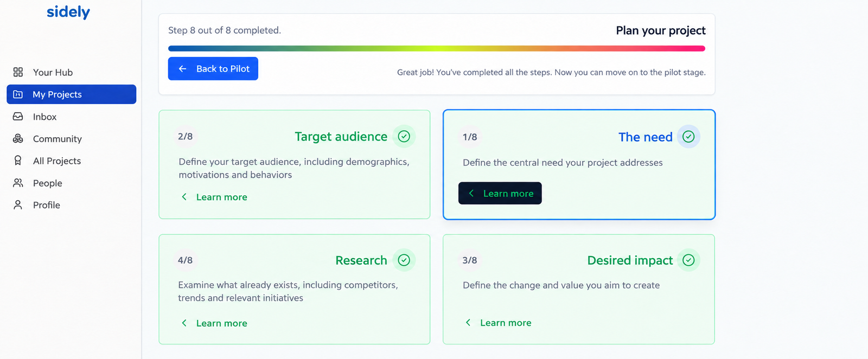Screen dimensions: 868x359
Task: Open the People page
Action: (x=72, y=183)
